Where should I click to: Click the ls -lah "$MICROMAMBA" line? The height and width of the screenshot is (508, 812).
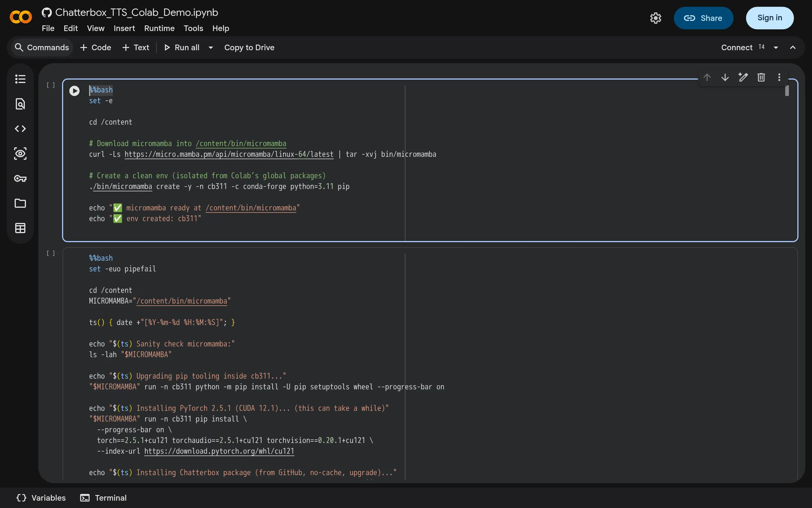[x=130, y=355]
